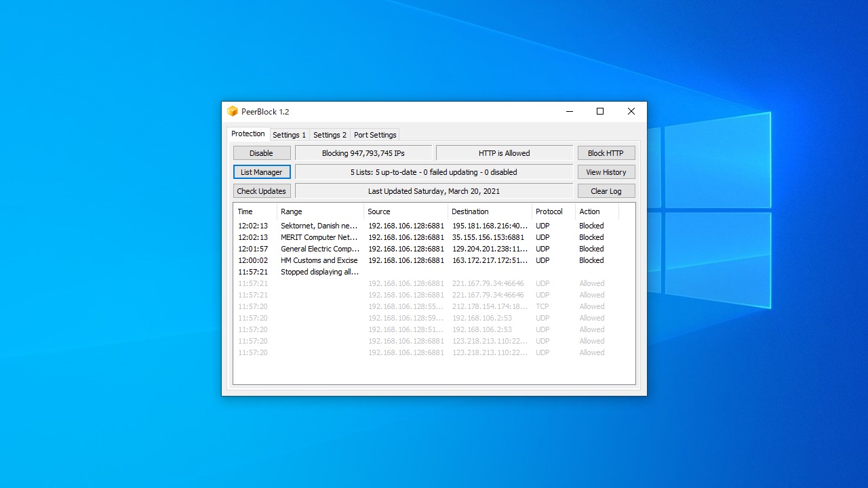The height and width of the screenshot is (488, 868).
Task: Click destination 212.178.154.174 allowed entry
Action: pyautogui.click(x=490, y=306)
